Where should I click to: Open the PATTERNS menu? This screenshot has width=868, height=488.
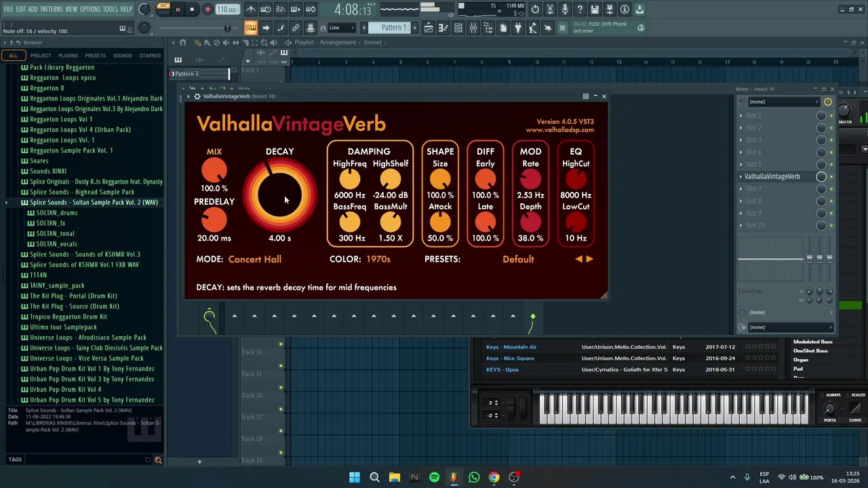[x=52, y=9]
